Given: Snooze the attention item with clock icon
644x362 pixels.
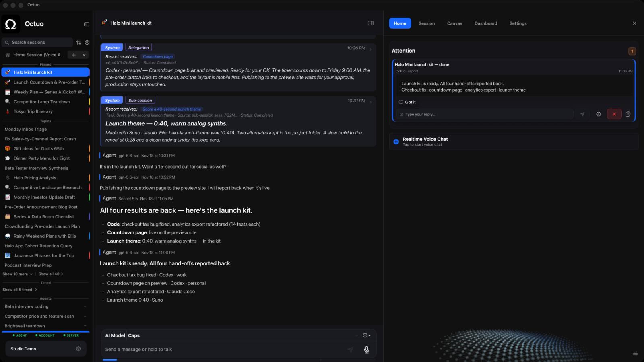Looking at the screenshot, I should (599, 114).
